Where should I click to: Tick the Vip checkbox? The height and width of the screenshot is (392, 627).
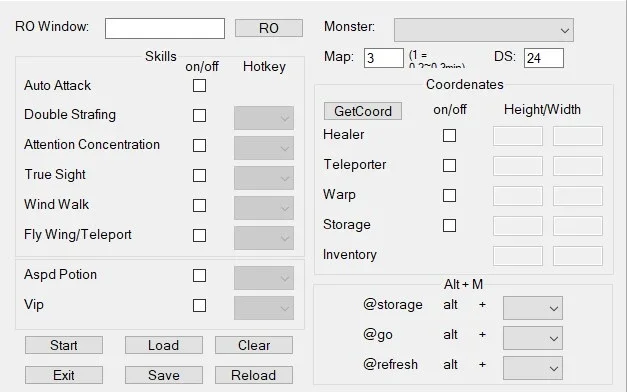[x=200, y=306]
